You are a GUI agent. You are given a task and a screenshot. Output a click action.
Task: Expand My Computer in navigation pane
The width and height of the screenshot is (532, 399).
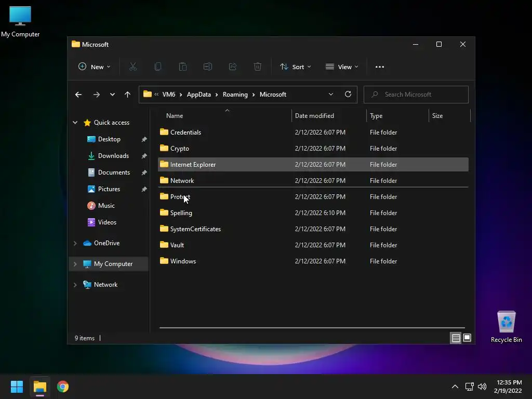coord(75,264)
